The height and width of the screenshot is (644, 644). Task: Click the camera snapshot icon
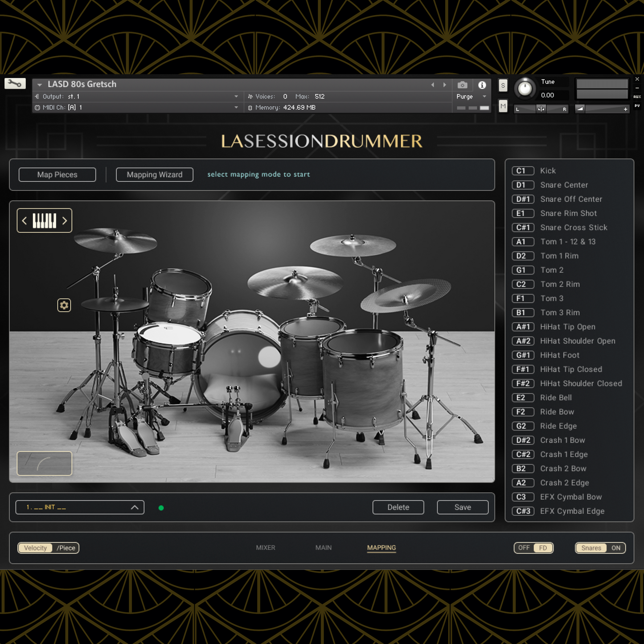coord(462,85)
